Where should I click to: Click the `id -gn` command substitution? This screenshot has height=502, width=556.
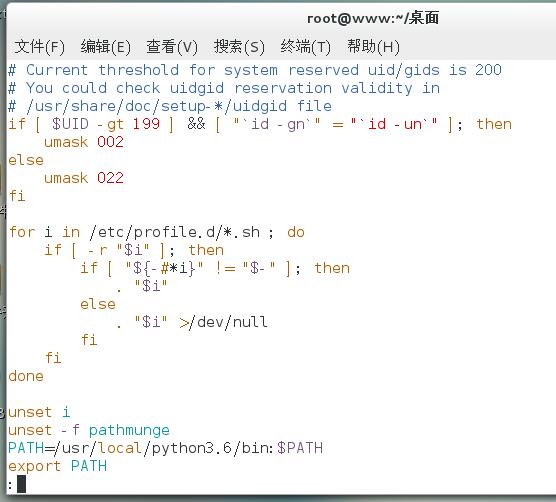(277, 124)
